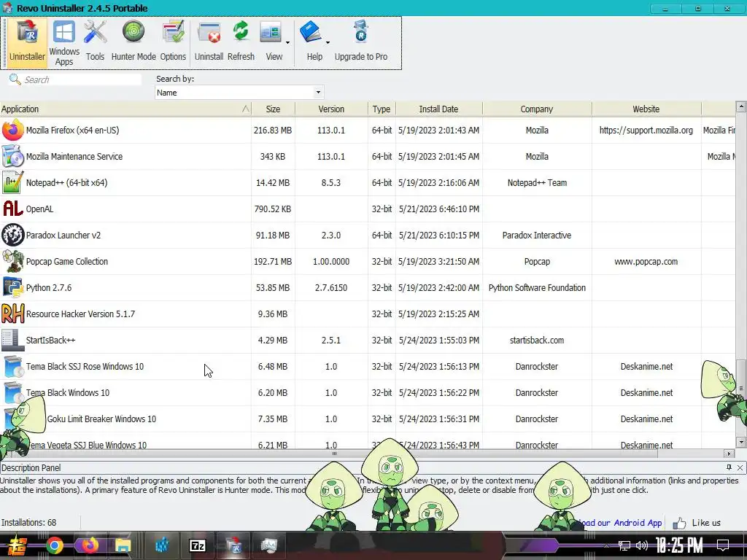Viewport: 747px width, 560px height.
Task: Open the volume control in tray
Action: (x=642, y=545)
